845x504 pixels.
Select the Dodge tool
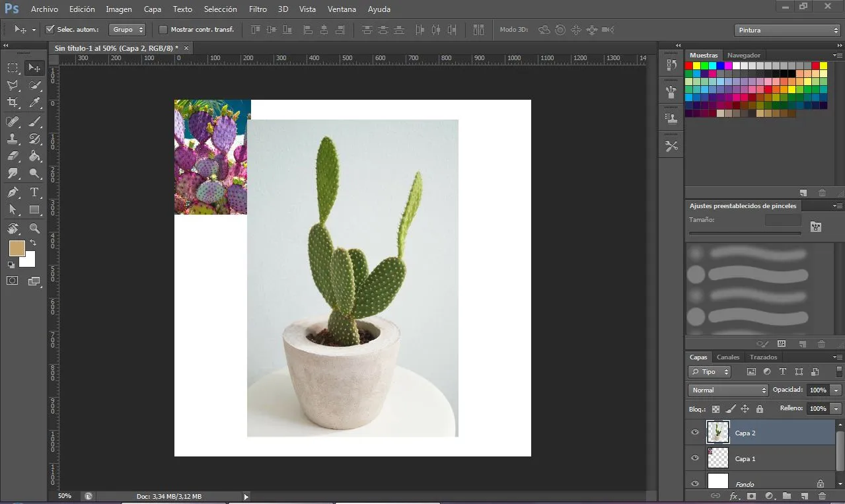pyautogui.click(x=34, y=174)
